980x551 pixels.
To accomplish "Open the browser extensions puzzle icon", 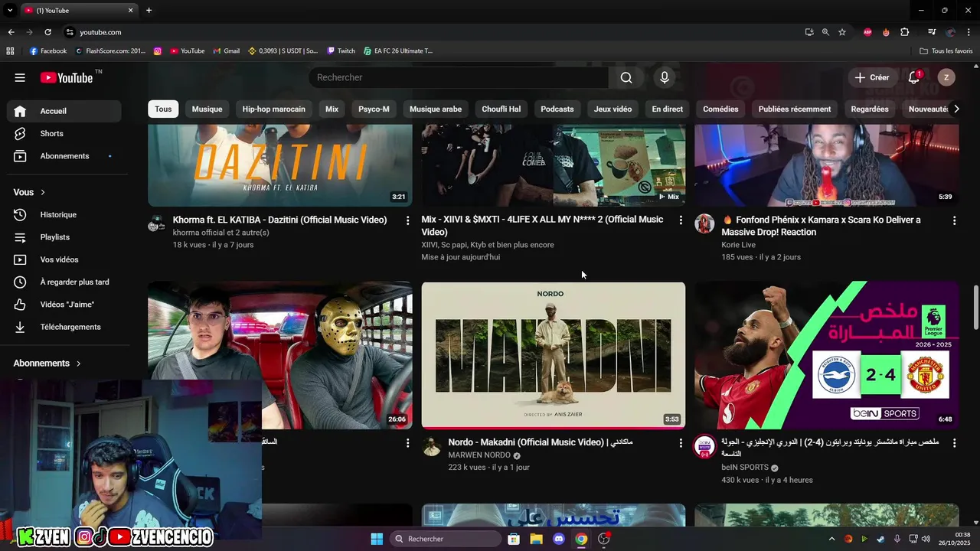I will [x=905, y=32].
